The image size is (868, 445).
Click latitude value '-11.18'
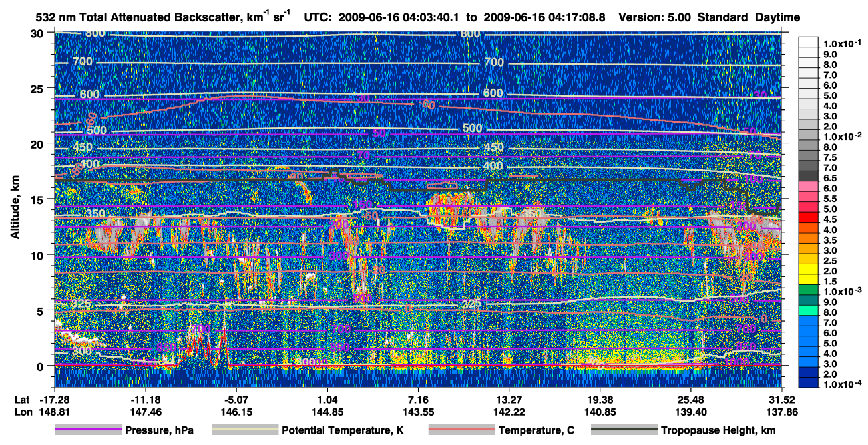(145, 400)
